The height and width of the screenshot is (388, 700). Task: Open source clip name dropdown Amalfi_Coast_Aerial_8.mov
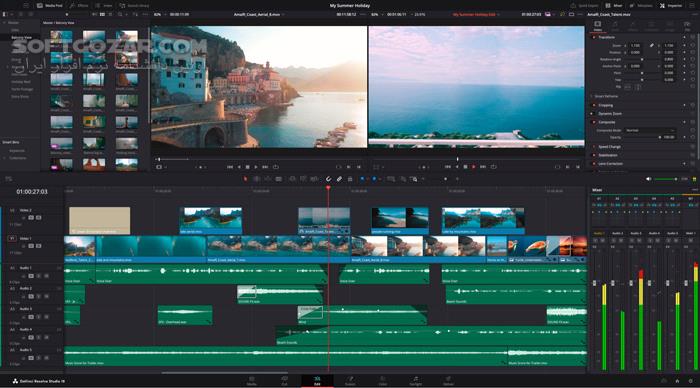pos(259,15)
